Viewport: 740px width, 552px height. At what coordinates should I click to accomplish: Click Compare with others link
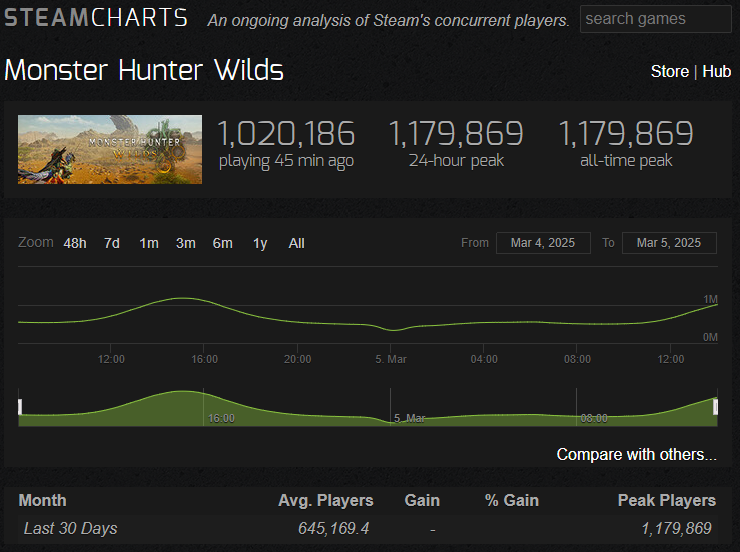pyautogui.click(x=637, y=454)
